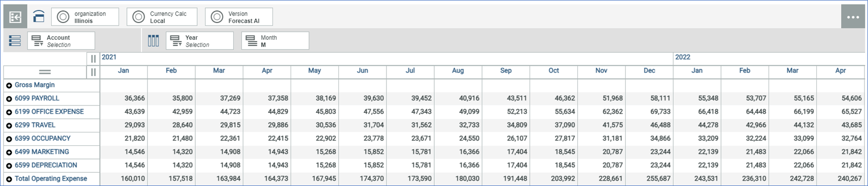Screen dimensions: 868x186
Task: Click the columns axis icon
Action: point(153,41)
